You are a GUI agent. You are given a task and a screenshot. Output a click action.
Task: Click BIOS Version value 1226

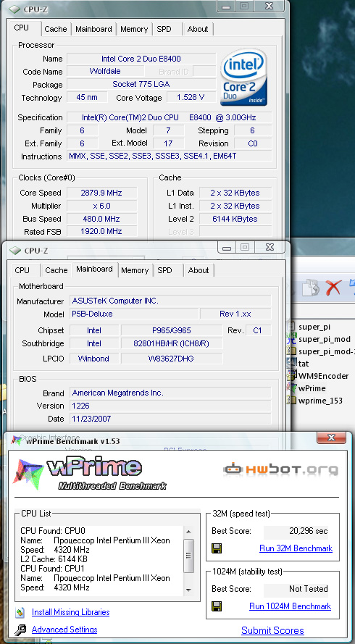tap(170, 406)
